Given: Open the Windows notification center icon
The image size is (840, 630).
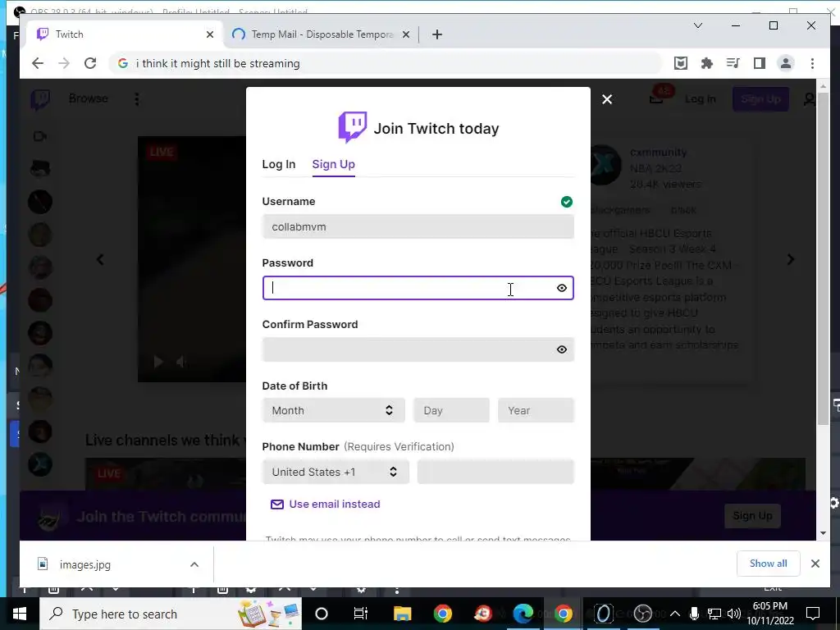Looking at the screenshot, I should [813, 614].
